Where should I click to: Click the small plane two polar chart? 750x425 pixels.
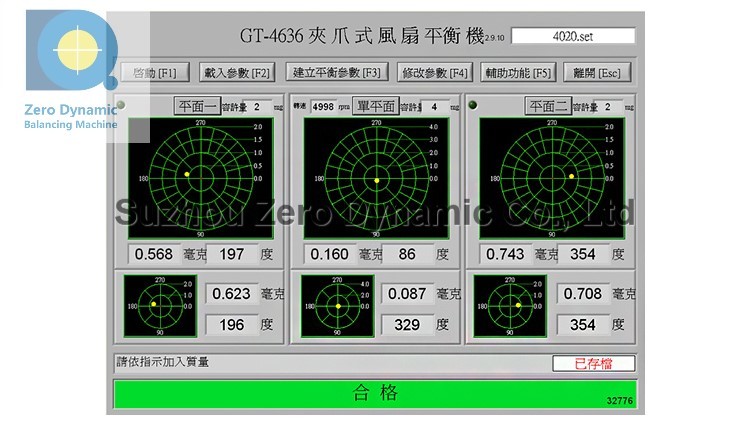[x=510, y=306]
